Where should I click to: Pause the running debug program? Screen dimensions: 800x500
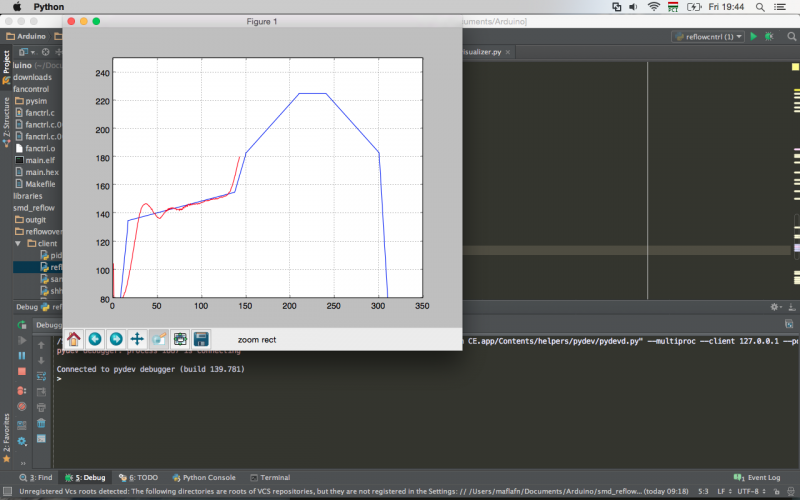coord(23,355)
